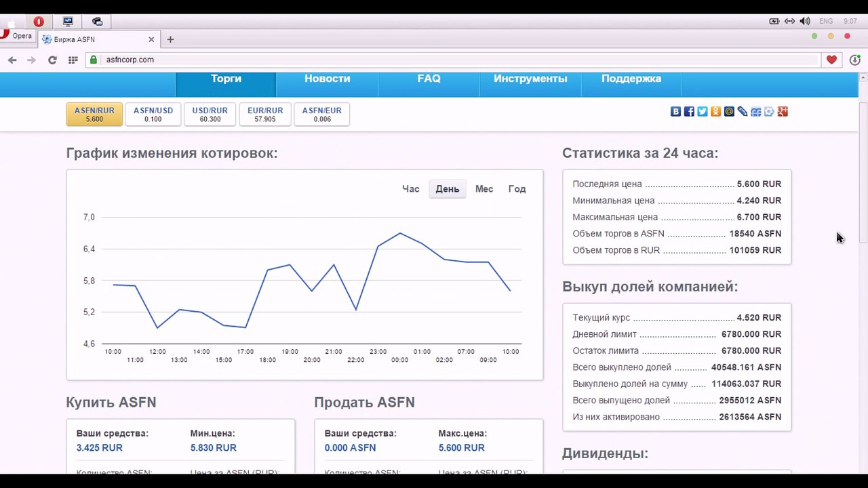Share page via Mail.ru @ icon
Screen dimensions: 868x488
pyautogui.click(x=729, y=112)
